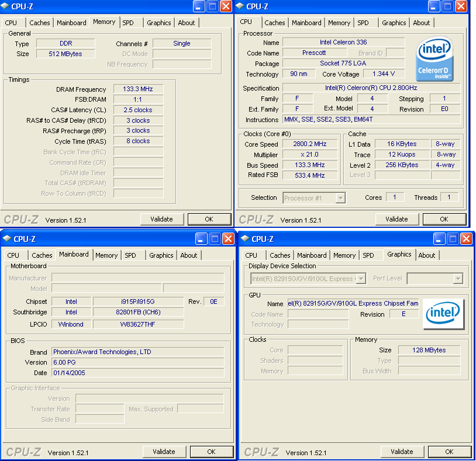Image resolution: width=476 pixels, height=461 pixels.
Task: Open the Perf Level dropdown
Action: pos(458,279)
